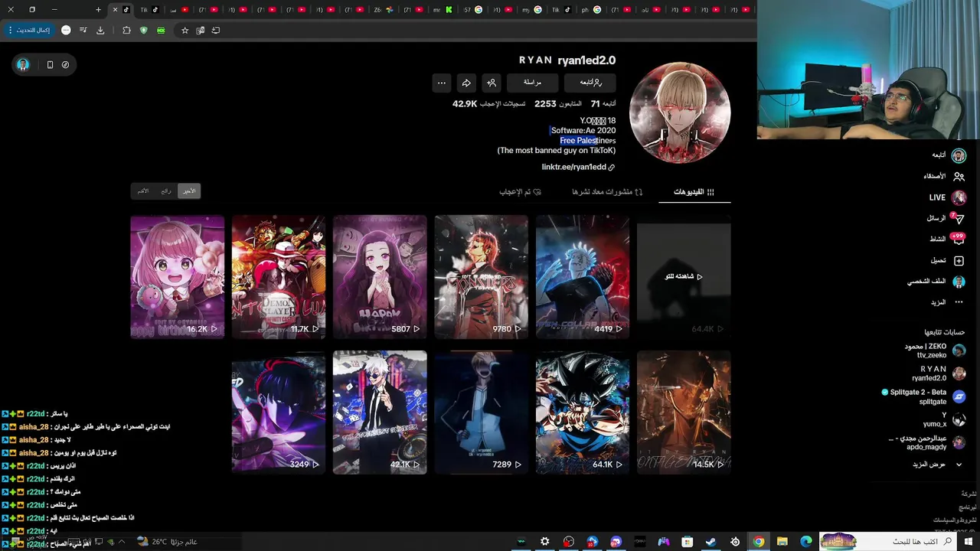Image resolution: width=980 pixels, height=551 pixels.
Task: Open the yumo_x followed account
Action: click(x=945, y=419)
